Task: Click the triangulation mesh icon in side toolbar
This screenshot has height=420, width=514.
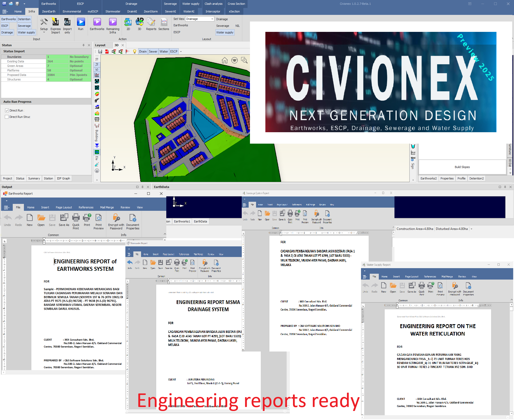Action: [97, 81]
